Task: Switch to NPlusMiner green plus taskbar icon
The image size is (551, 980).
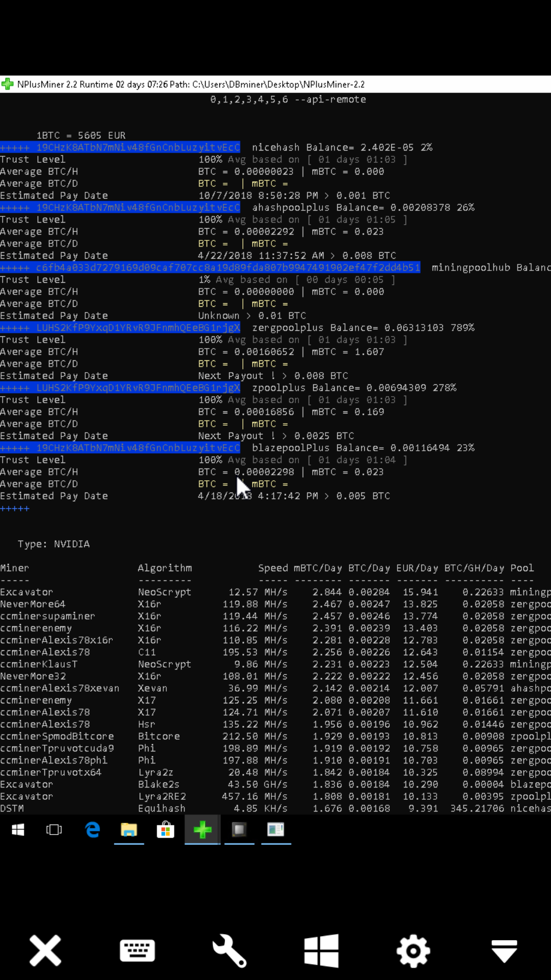Action: pos(203,830)
